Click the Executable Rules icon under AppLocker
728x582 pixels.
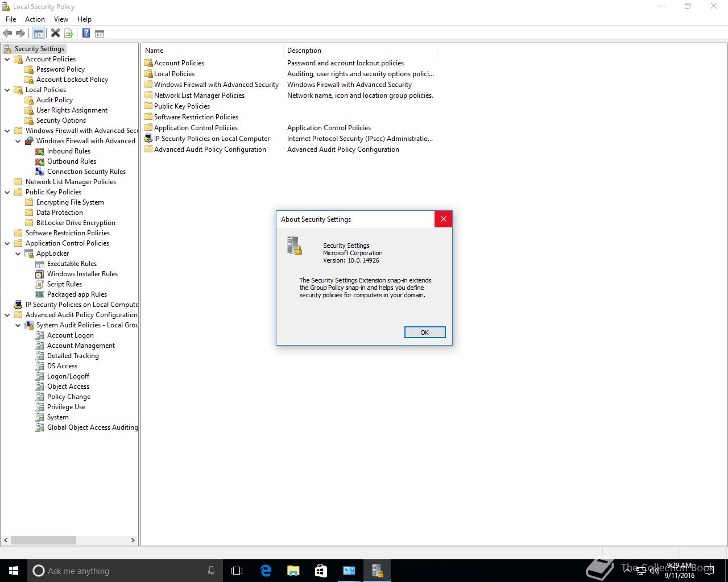pyautogui.click(x=40, y=264)
